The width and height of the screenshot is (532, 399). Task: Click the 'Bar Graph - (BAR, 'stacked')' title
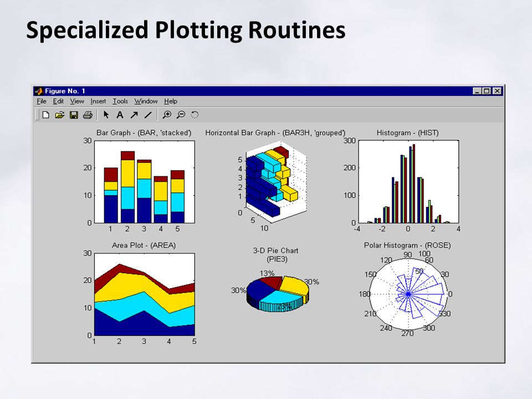coord(144,132)
